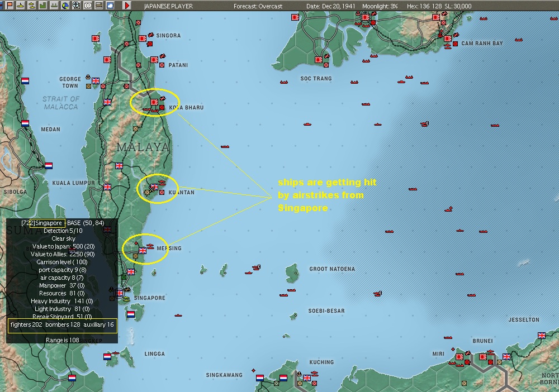
Task: Click the 'air capacity 8 (7)' line
Action: pyautogui.click(x=61, y=278)
